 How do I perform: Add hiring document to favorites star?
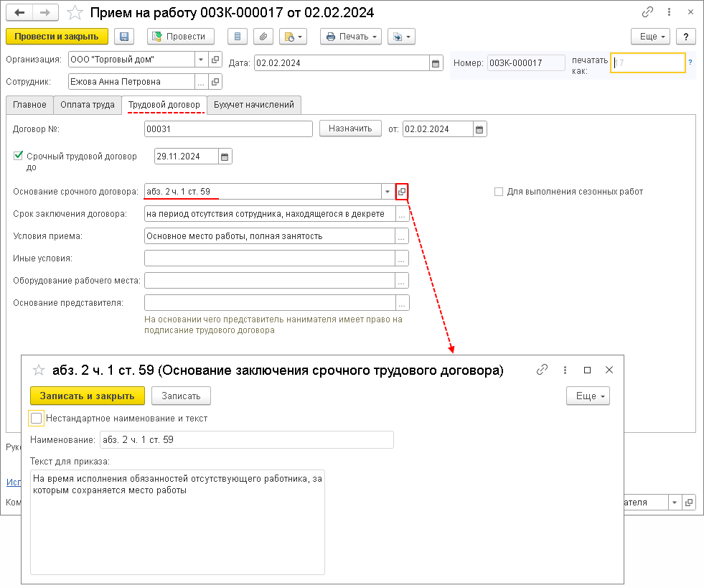(x=75, y=13)
